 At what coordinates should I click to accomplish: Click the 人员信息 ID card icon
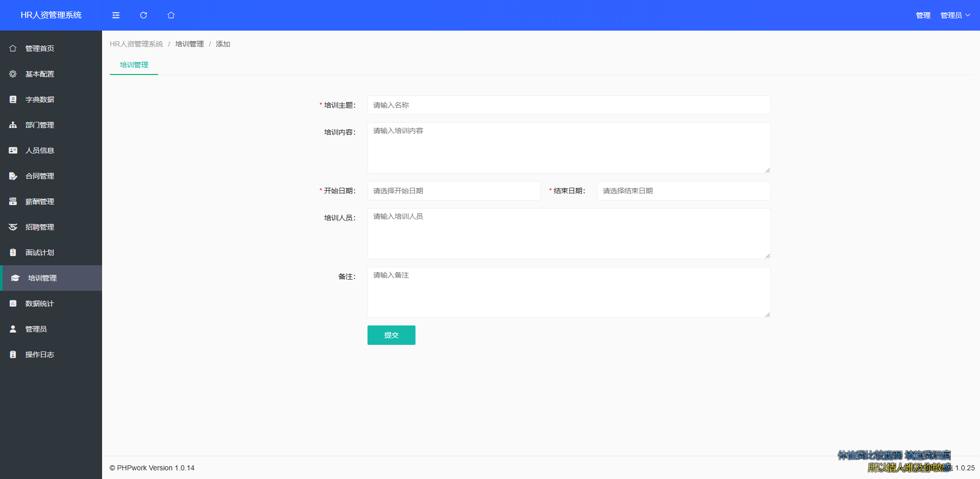click(x=13, y=150)
